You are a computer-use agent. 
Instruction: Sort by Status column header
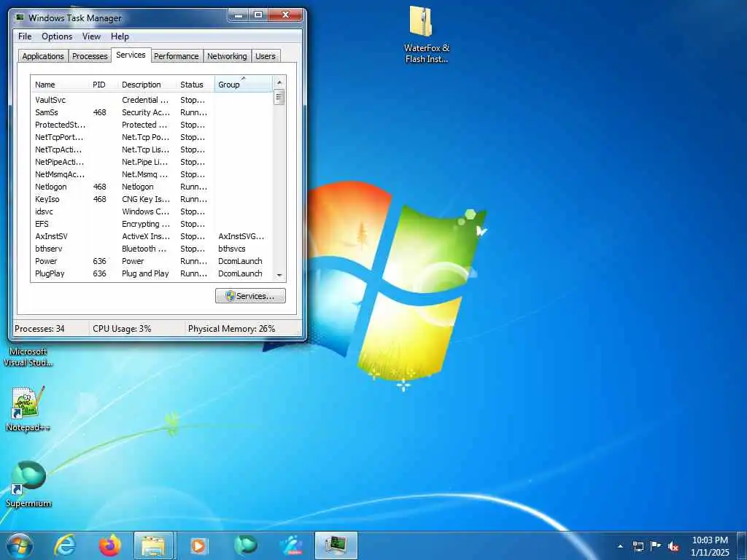(196, 85)
